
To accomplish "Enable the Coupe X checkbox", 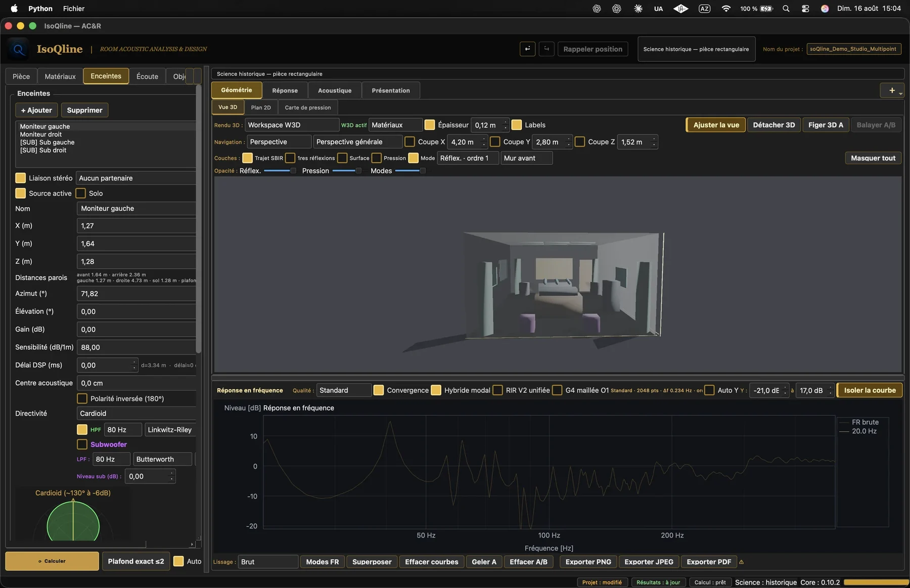I will [x=410, y=142].
